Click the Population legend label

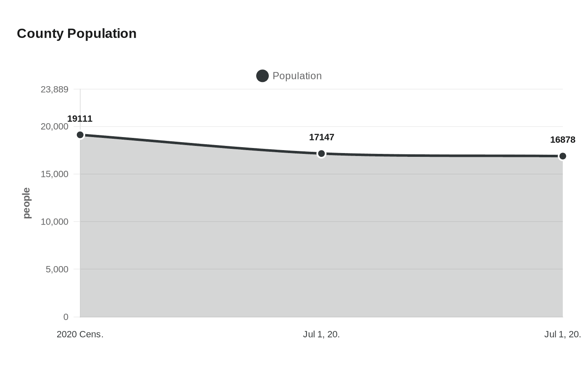tap(297, 76)
